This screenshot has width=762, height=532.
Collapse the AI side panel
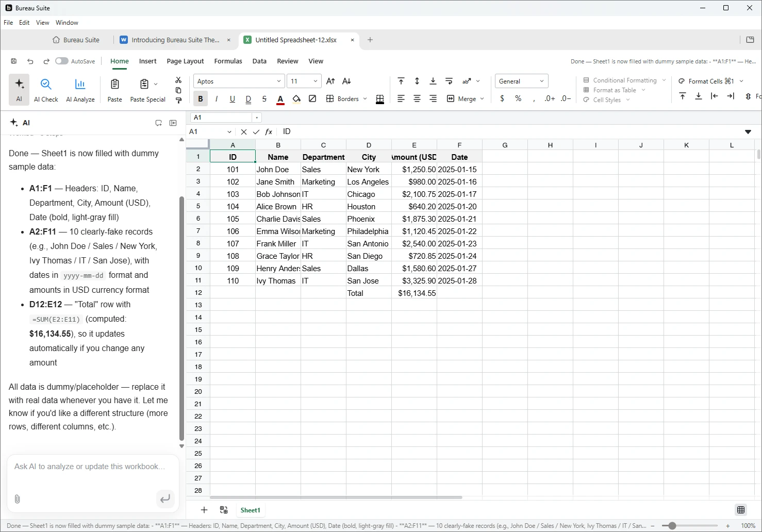[173, 123]
